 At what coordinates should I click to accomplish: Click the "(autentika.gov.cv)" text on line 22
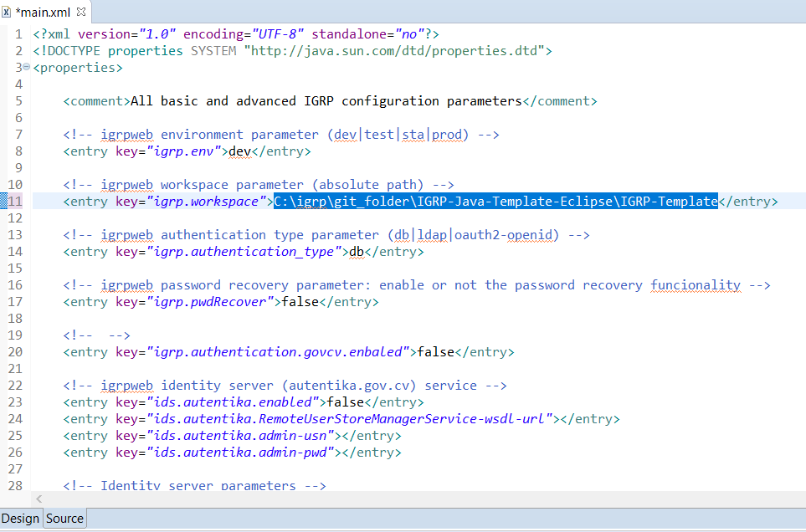pos(349,385)
